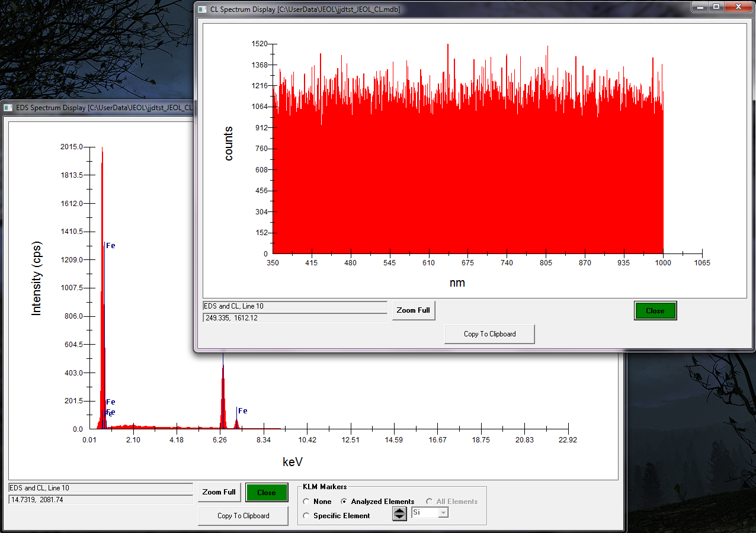The width and height of the screenshot is (756, 533).
Task: Copy the CL spectrum to clipboard
Action: pos(489,334)
